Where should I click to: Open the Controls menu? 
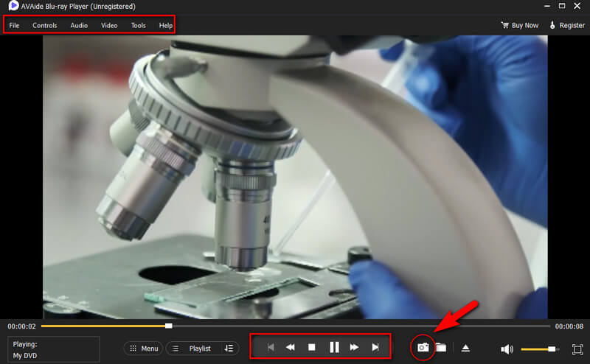point(45,25)
